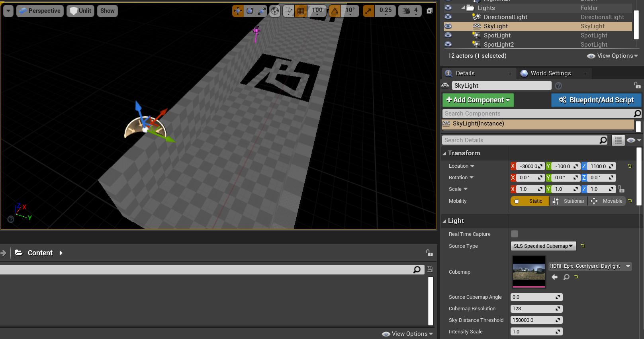Toggle grid snapping in the viewport
The width and height of the screenshot is (644, 339).
click(301, 11)
